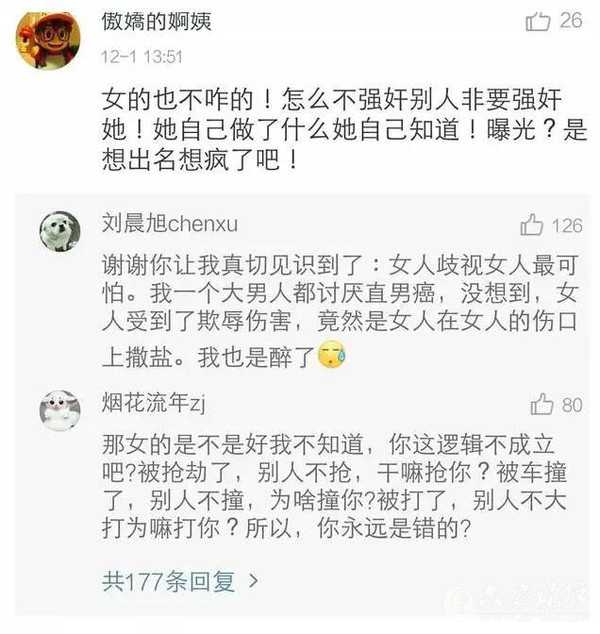Click the arrow beside 共177条回复

tap(253, 581)
